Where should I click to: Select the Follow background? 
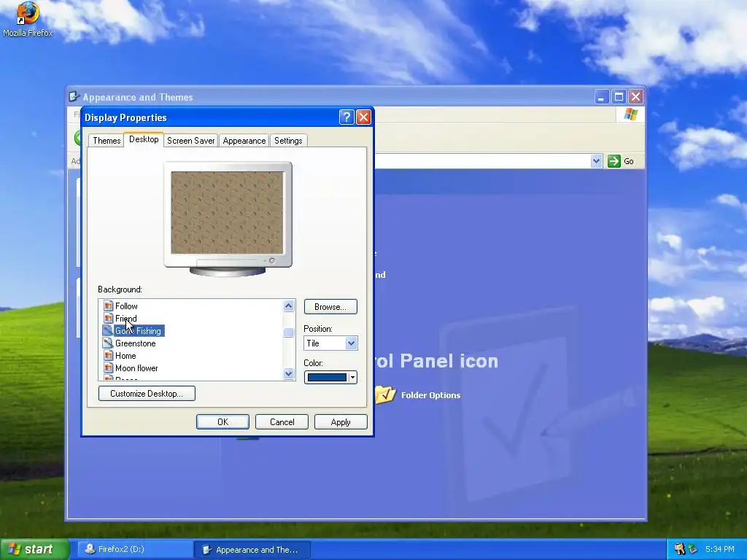pyautogui.click(x=126, y=306)
